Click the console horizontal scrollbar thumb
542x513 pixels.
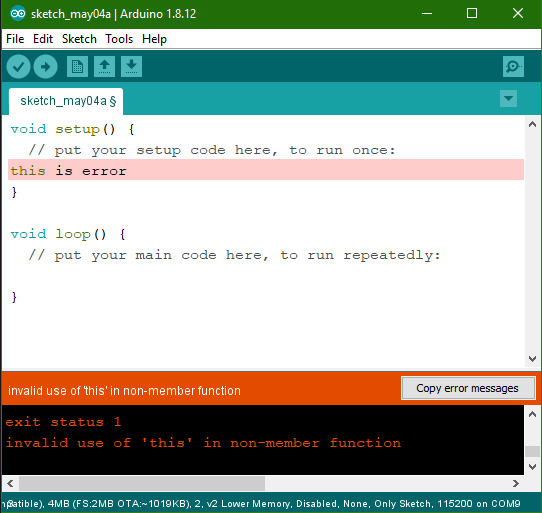[142, 483]
